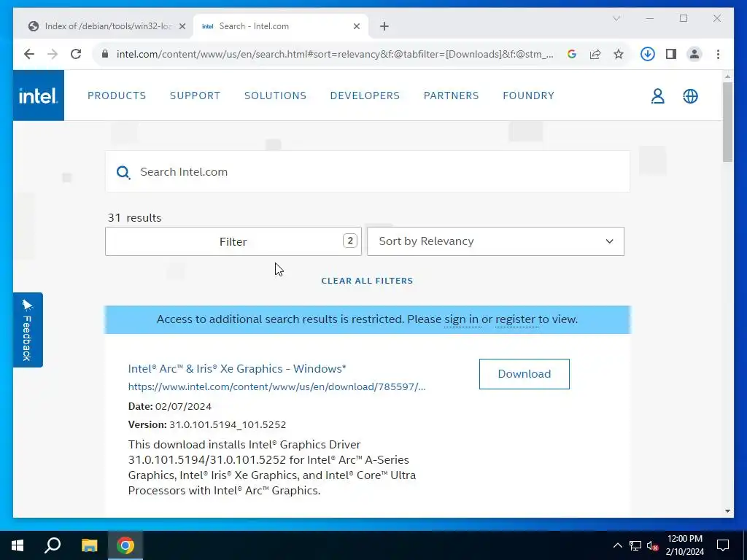
Task: Open the Chrome three-dot menu
Action: [718, 54]
